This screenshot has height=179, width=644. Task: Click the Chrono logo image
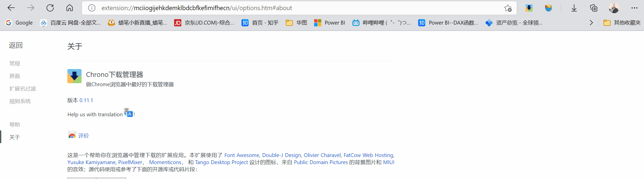(x=74, y=76)
